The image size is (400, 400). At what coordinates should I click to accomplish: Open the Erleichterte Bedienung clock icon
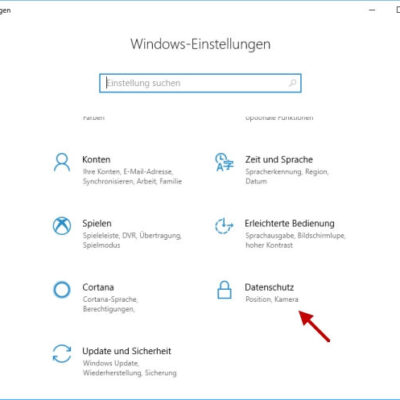(x=224, y=226)
